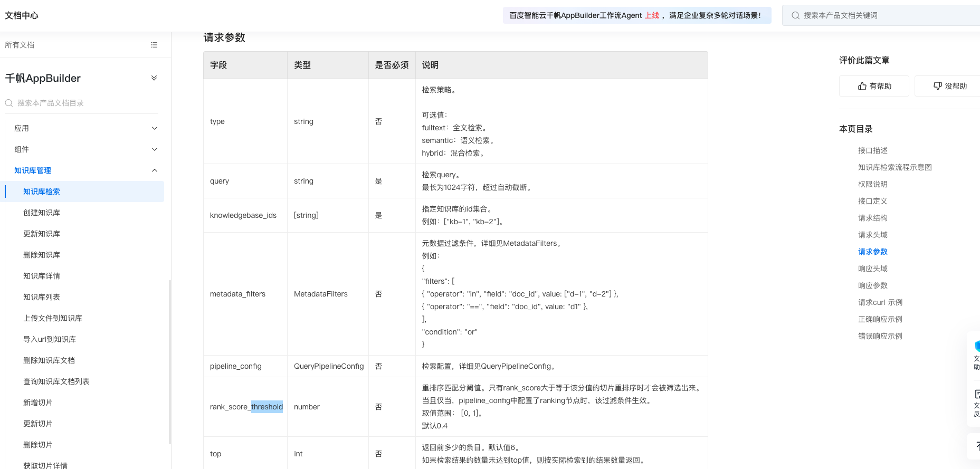Image resolution: width=980 pixels, height=469 pixels.
Task: Click the 所有文档 link
Action: coord(20,45)
